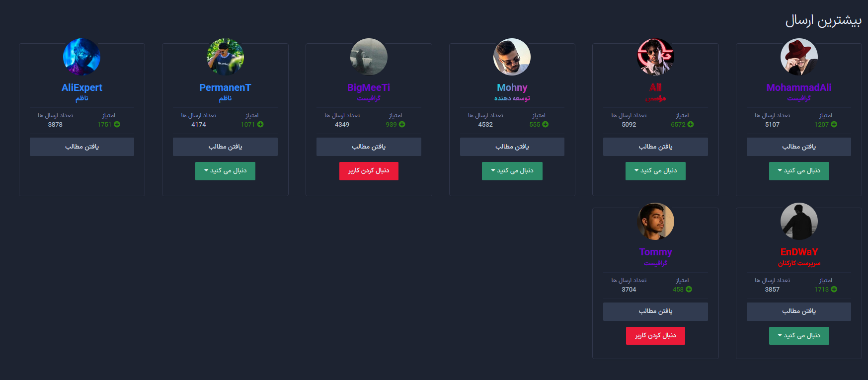Click the plus icon beside Tommy's 458 score
The width and height of the screenshot is (868, 380).
[x=689, y=290]
